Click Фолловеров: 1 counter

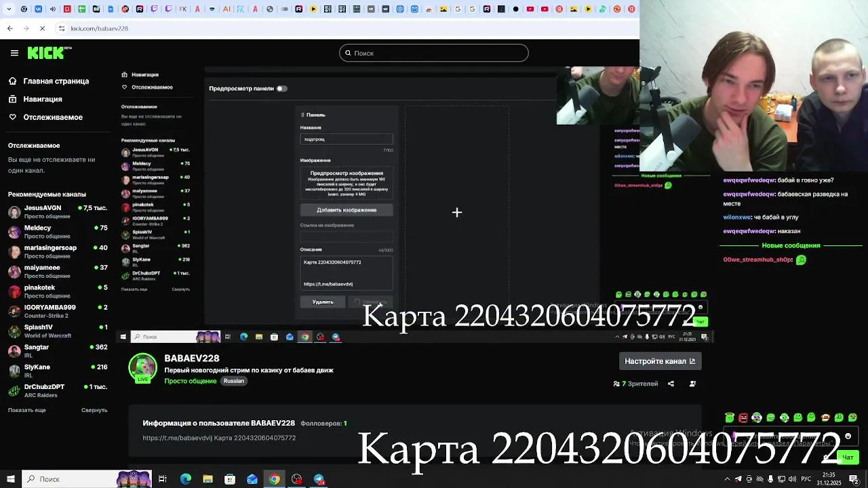[323, 424]
